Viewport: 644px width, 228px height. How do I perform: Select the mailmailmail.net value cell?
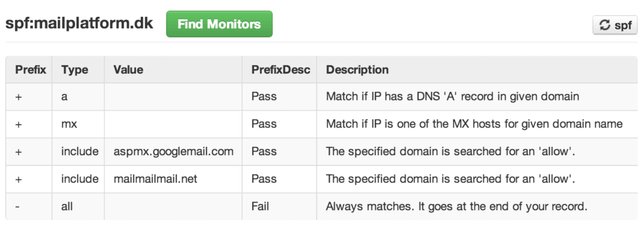tap(174, 179)
